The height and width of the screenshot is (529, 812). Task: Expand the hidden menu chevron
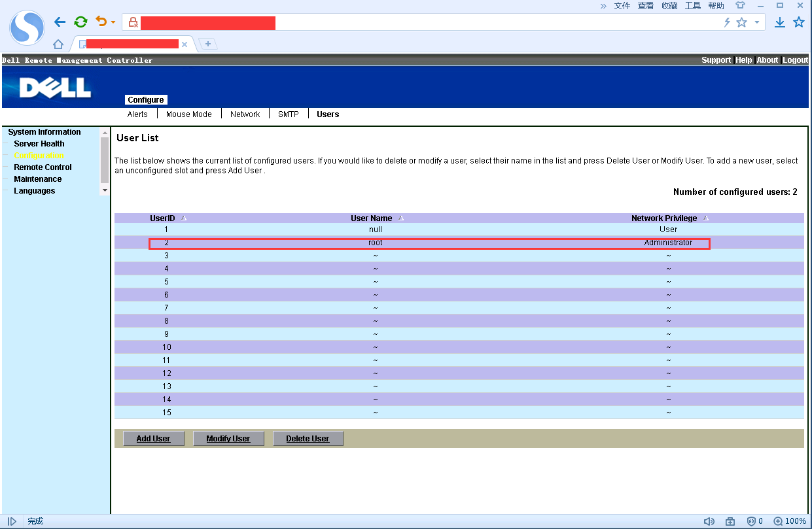point(603,6)
